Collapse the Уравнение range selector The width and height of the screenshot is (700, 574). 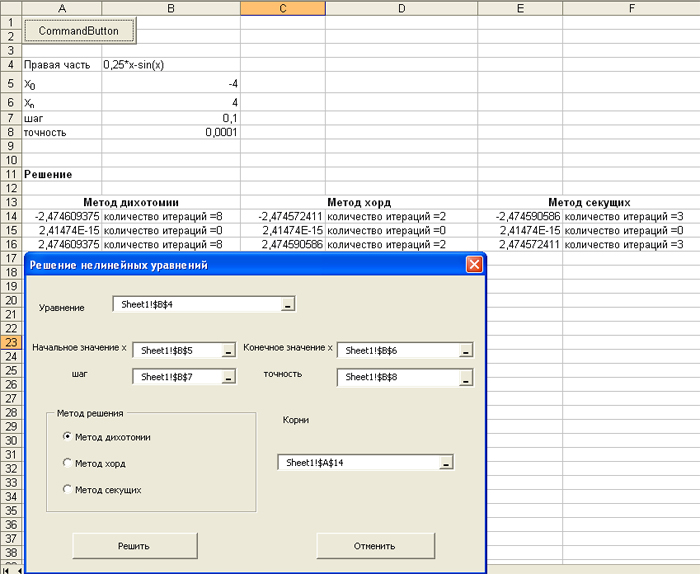(288, 306)
